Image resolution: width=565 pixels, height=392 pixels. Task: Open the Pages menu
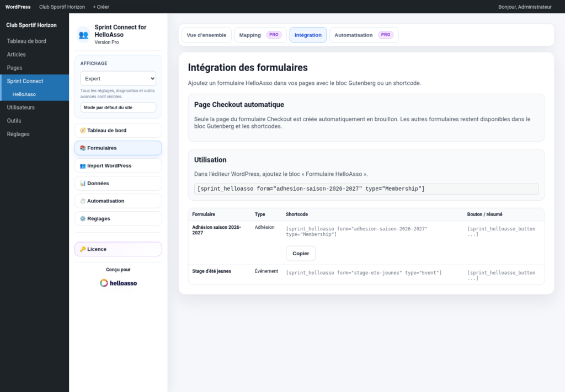tap(34, 68)
